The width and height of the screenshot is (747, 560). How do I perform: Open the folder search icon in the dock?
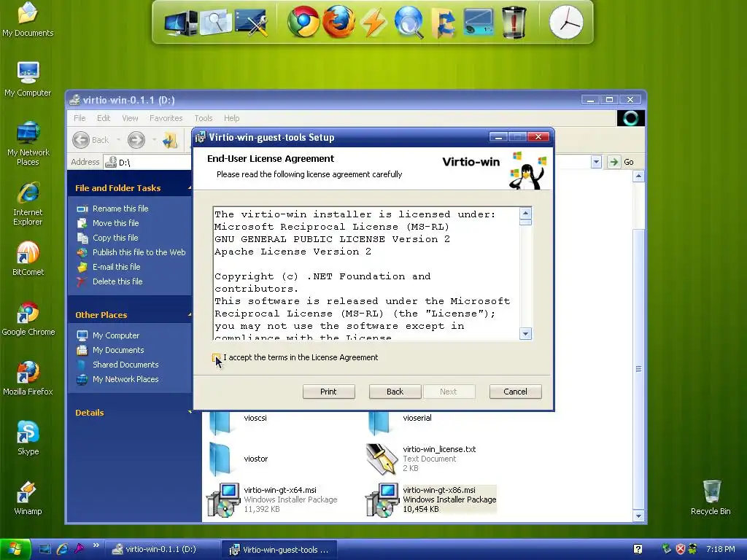(x=215, y=23)
